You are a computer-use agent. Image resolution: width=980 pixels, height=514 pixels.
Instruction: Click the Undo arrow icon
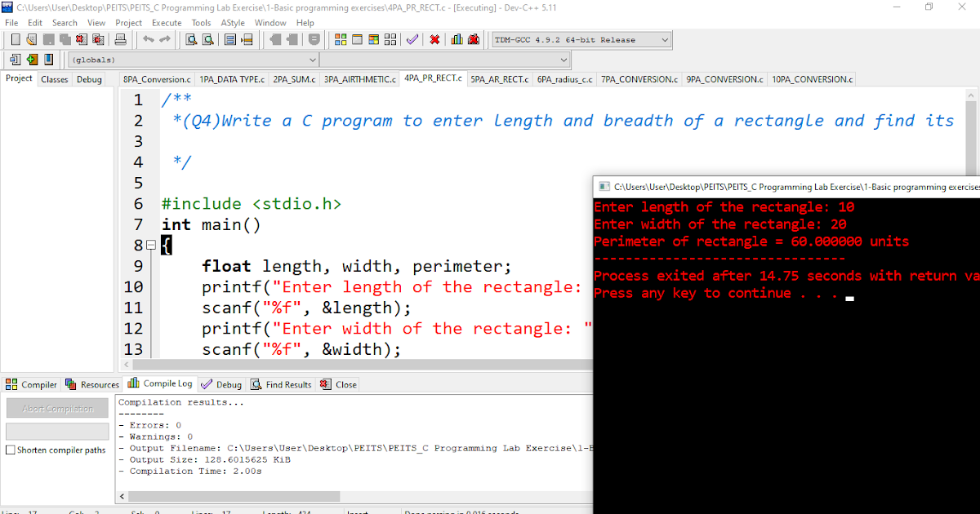(x=147, y=39)
